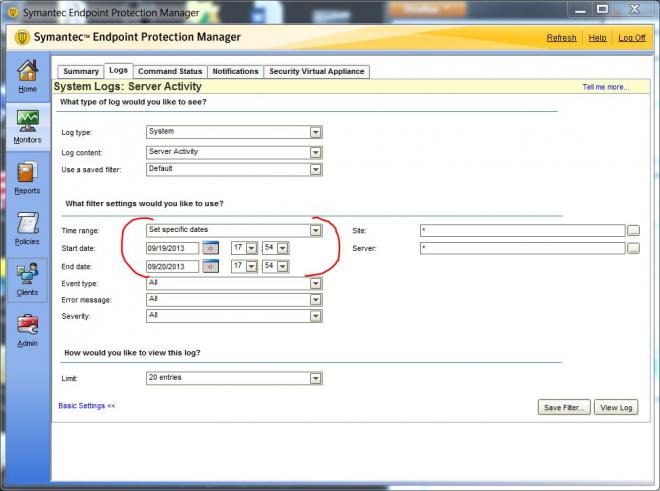The height and width of the screenshot is (491, 660).
Task: Open calendar picker for Start date
Action: click(210, 248)
